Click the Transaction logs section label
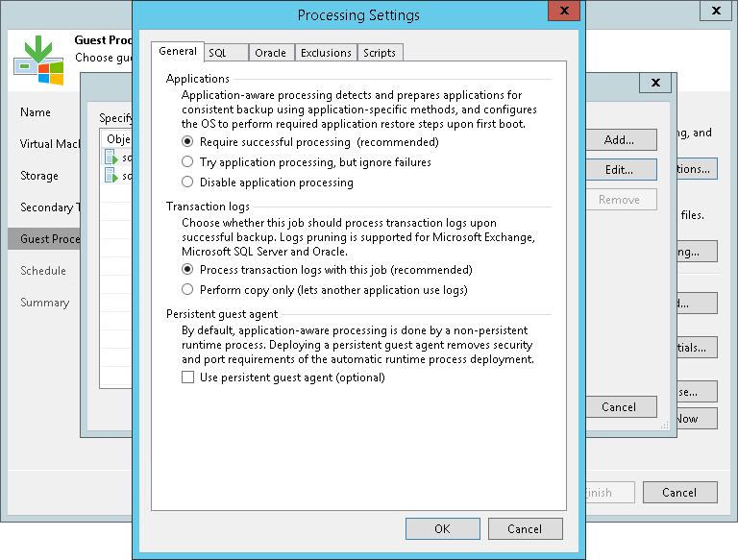 coord(208,207)
